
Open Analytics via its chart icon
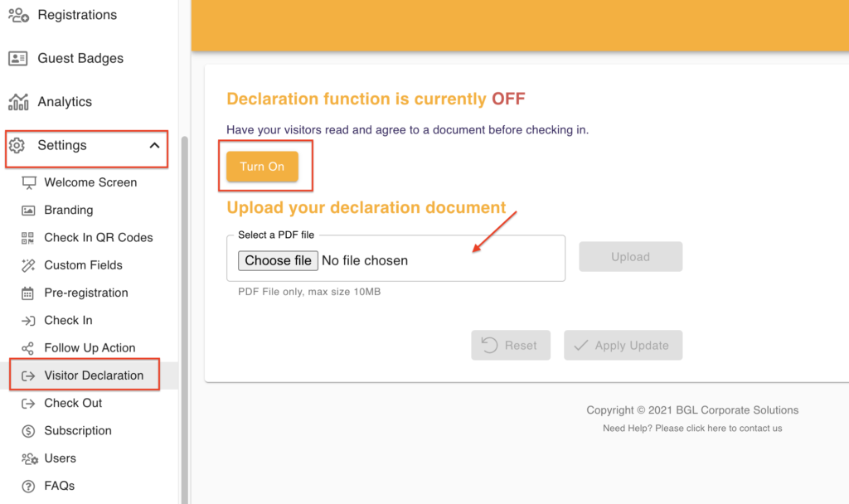18,102
